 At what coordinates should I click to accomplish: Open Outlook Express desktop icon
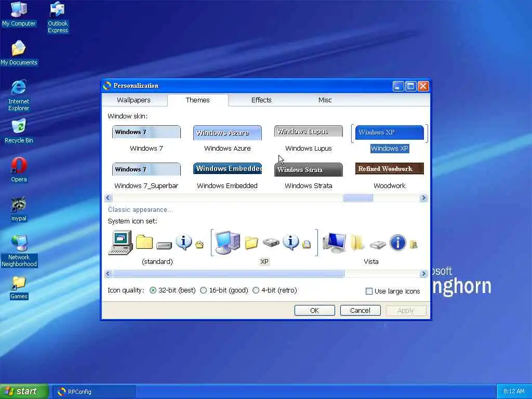pyautogui.click(x=58, y=17)
